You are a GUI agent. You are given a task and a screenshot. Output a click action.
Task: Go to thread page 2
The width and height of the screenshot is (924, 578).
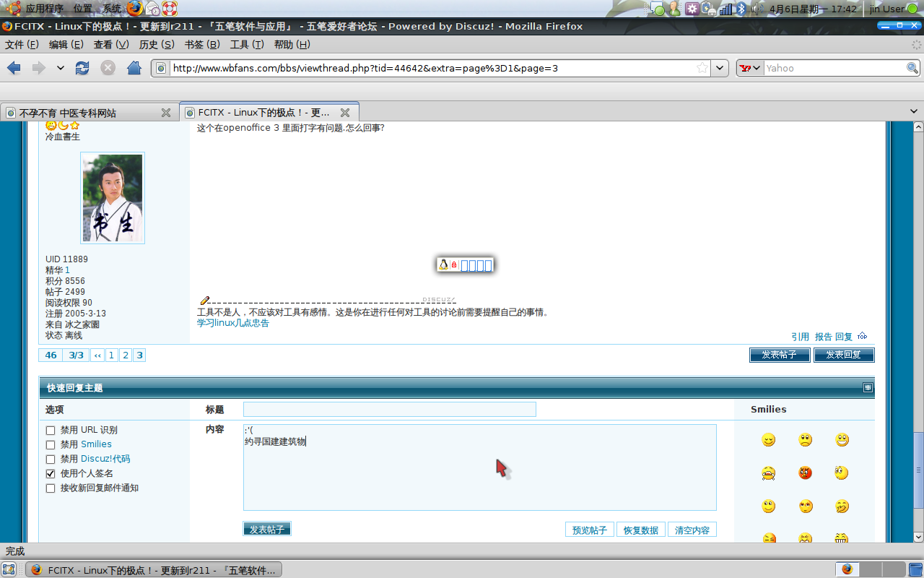click(126, 355)
